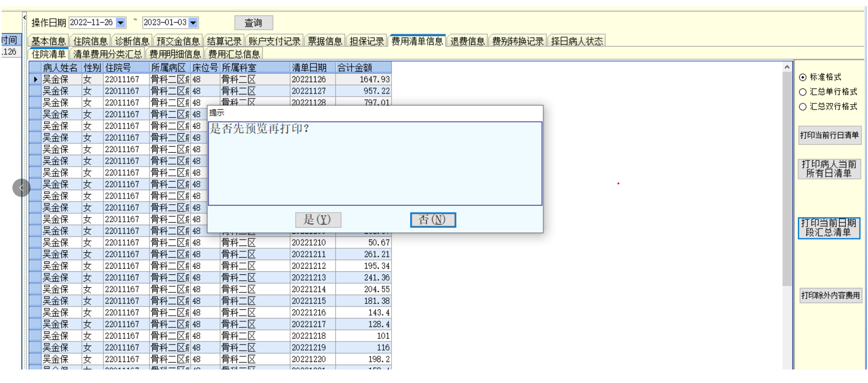
Task: Open the 清单费用分类汇总 sub-tab
Action: point(107,54)
